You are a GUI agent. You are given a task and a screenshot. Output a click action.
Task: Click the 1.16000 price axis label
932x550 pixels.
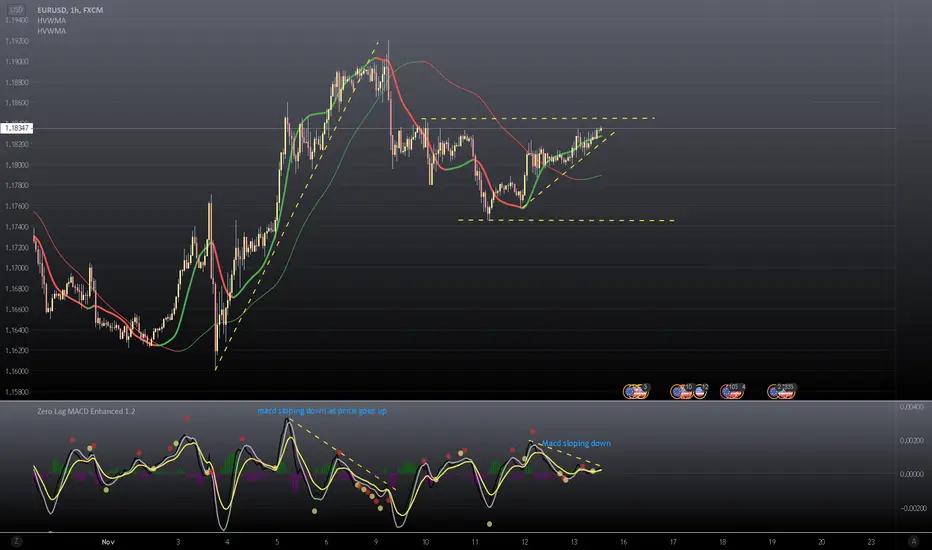tap(17, 371)
